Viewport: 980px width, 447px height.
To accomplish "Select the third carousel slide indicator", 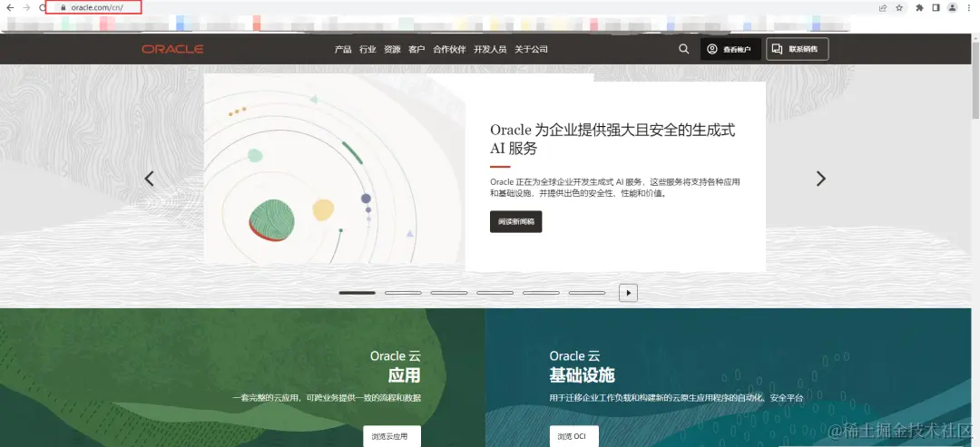I will pos(449,293).
